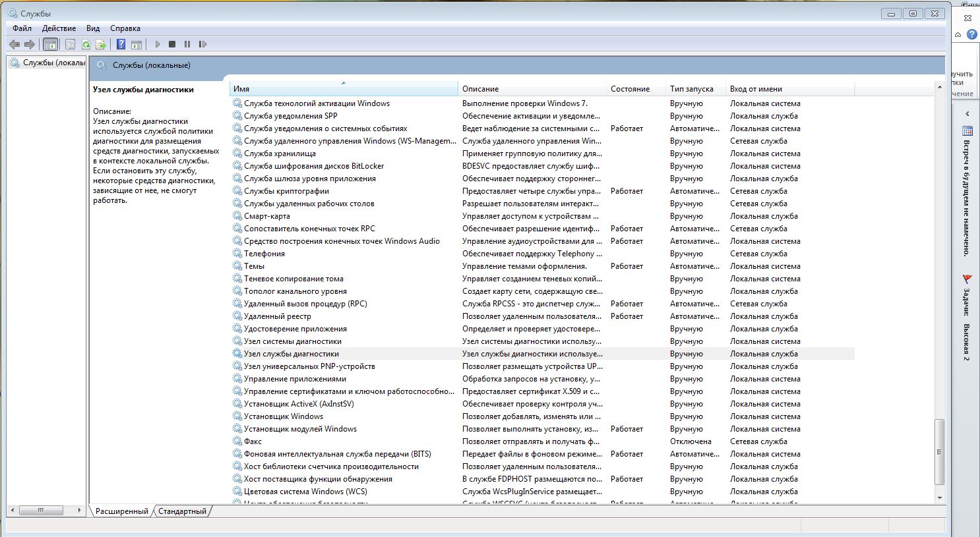This screenshot has width=980, height=537.
Task: Toggle the Show/Hide Console Tree icon
Action: 50,44
